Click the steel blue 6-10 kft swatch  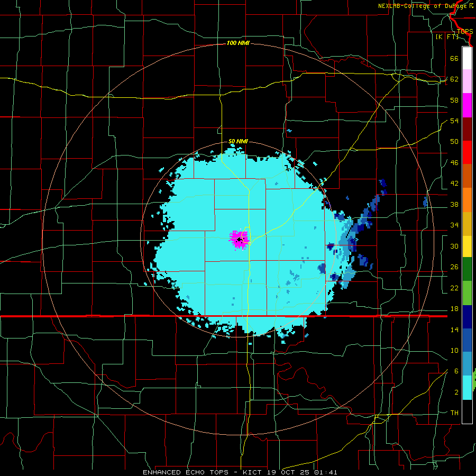click(x=467, y=364)
